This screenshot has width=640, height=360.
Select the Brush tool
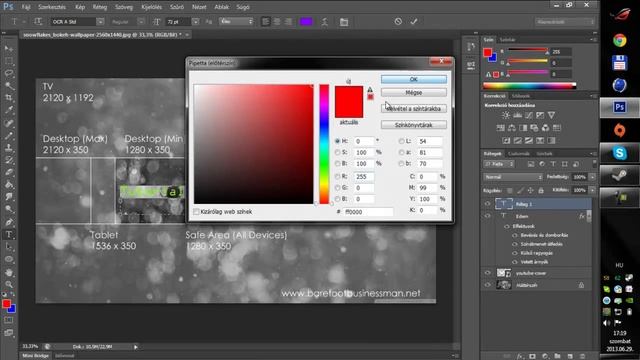(x=9, y=135)
